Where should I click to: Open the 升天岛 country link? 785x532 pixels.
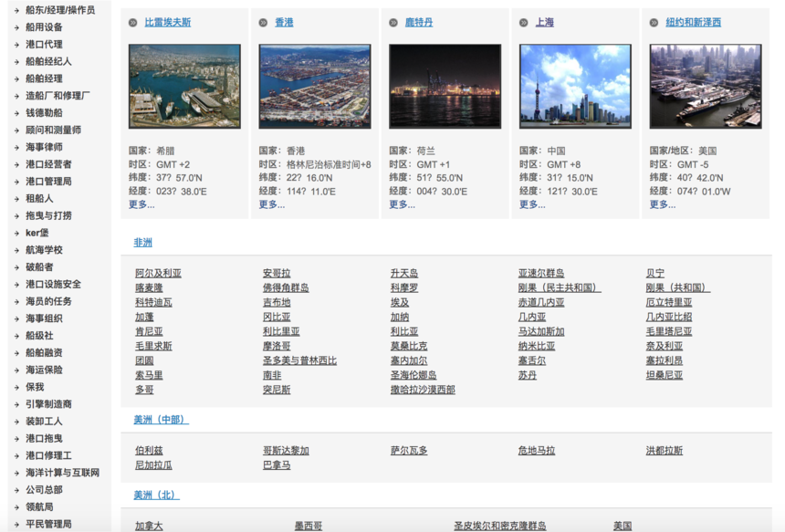tap(404, 273)
